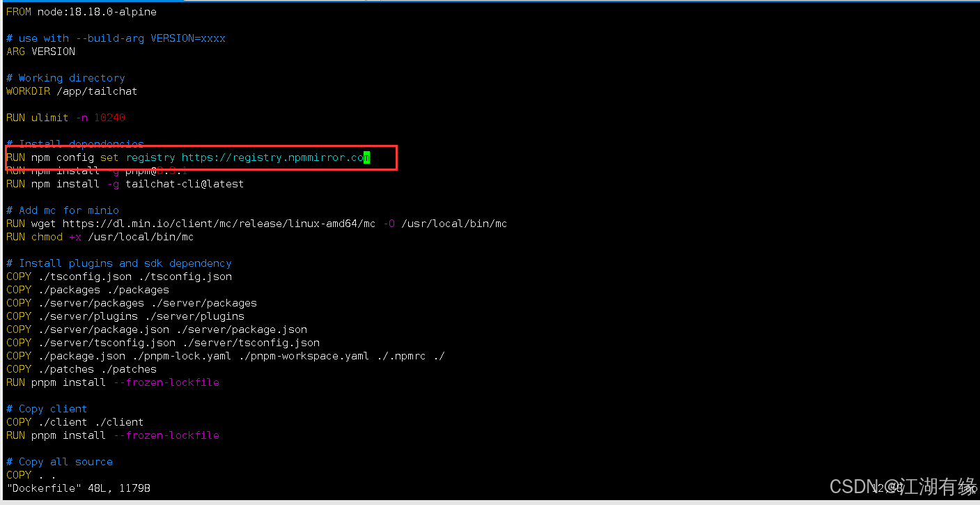Place cursor at the green cursor block after npmmirror.co

click(x=367, y=157)
